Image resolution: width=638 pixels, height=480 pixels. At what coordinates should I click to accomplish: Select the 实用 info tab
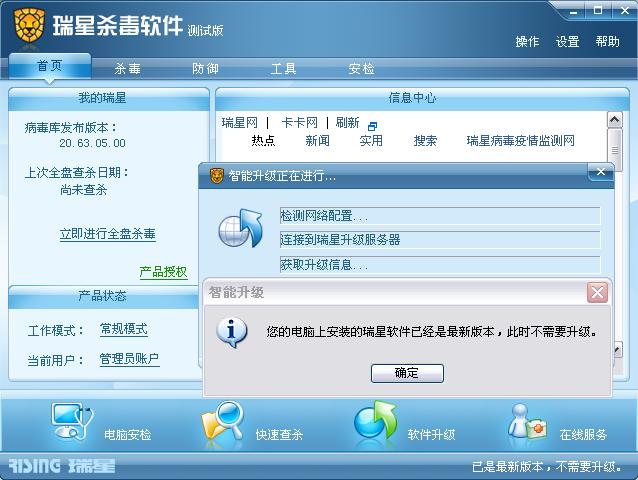tap(371, 141)
